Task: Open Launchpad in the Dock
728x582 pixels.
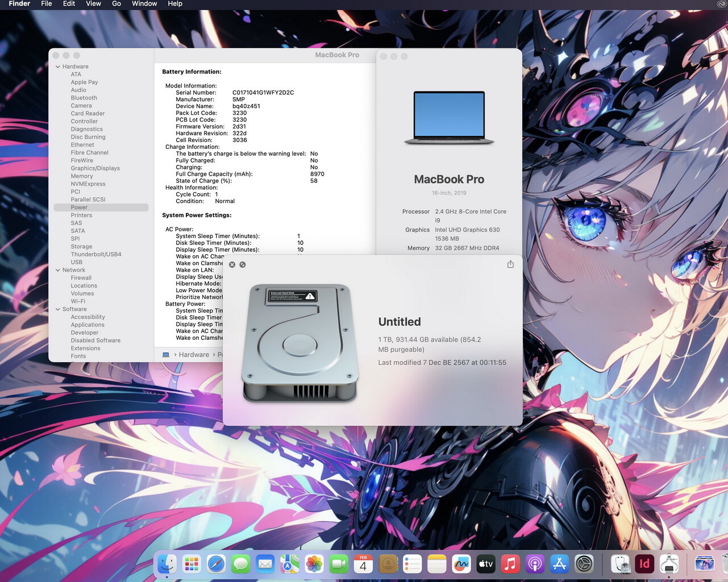Action: pos(192,564)
